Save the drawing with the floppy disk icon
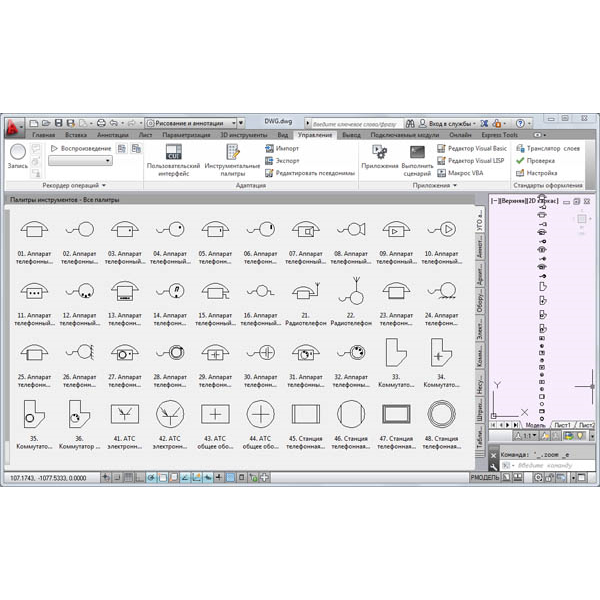This screenshot has height=600, width=600. [x=59, y=123]
